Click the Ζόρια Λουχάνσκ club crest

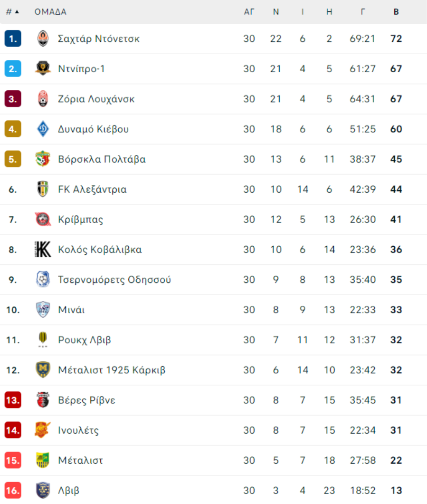(x=43, y=99)
